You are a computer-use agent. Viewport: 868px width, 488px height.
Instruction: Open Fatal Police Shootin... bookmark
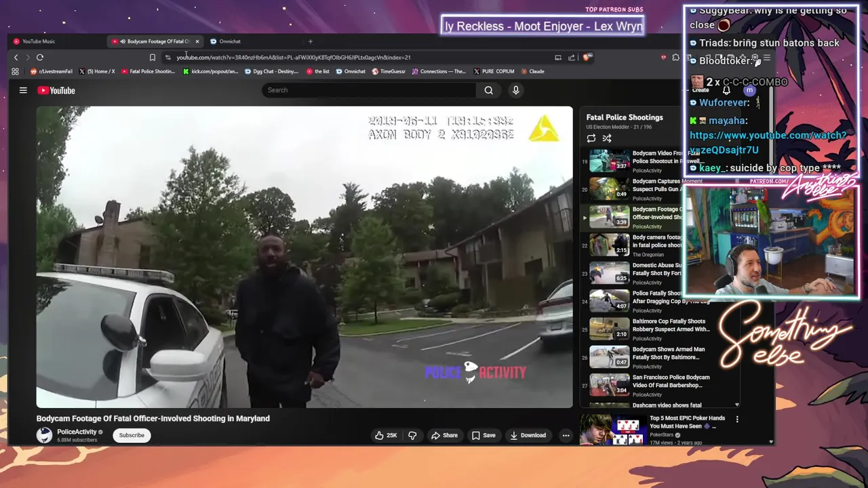tap(148, 71)
